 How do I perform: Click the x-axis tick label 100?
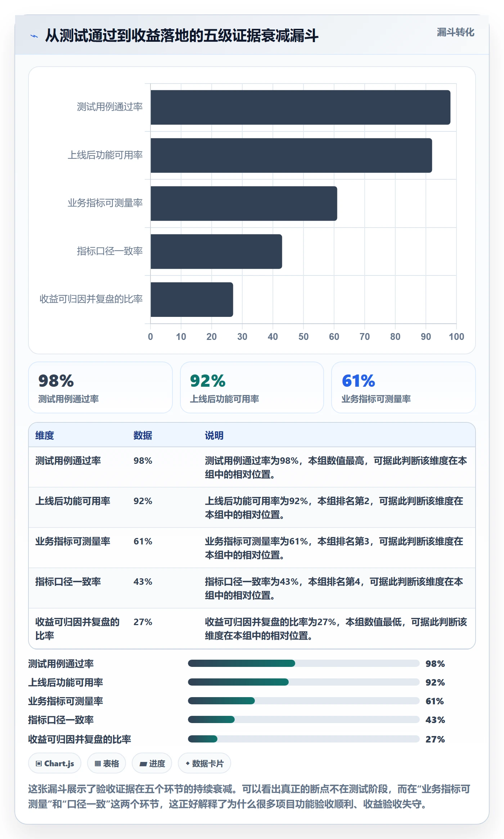[x=456, y=337]
